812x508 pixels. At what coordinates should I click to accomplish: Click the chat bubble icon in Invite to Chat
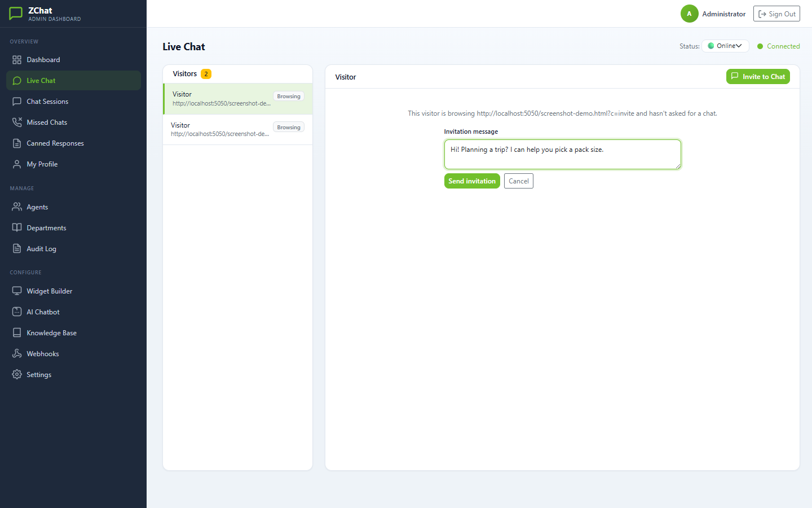(735, 76)
